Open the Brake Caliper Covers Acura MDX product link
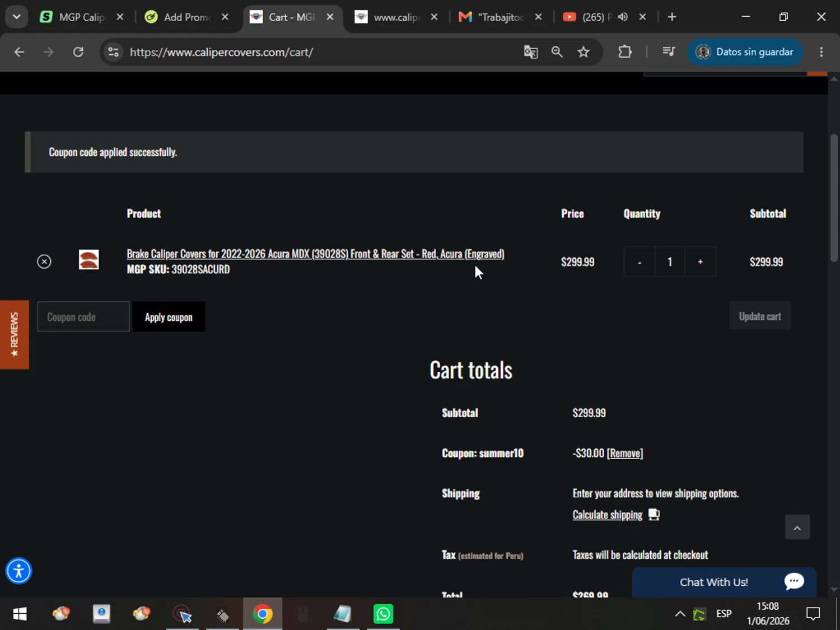 [315, 254]
